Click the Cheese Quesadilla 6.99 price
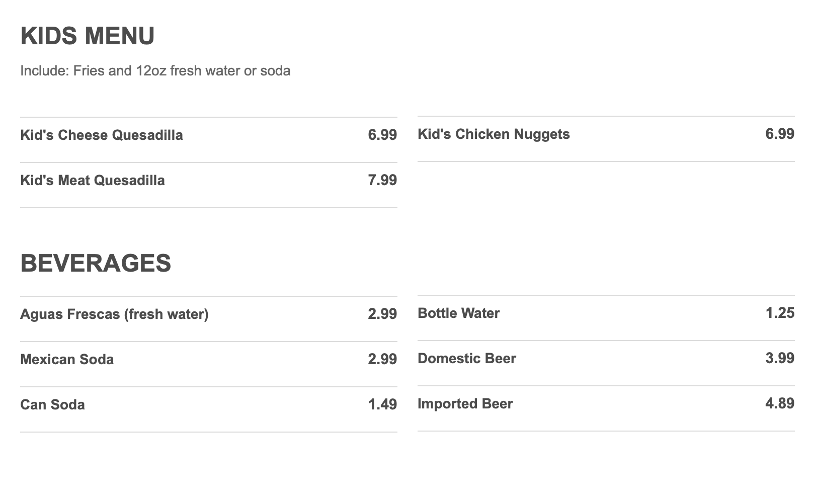The width and height of the screenshot is (815, 504). [x=382, y=135]
